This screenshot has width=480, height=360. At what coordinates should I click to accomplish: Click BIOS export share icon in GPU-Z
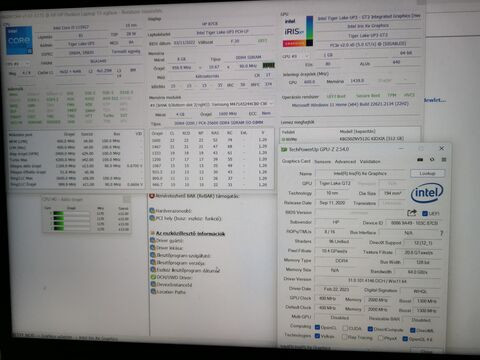tap(412, 213)
